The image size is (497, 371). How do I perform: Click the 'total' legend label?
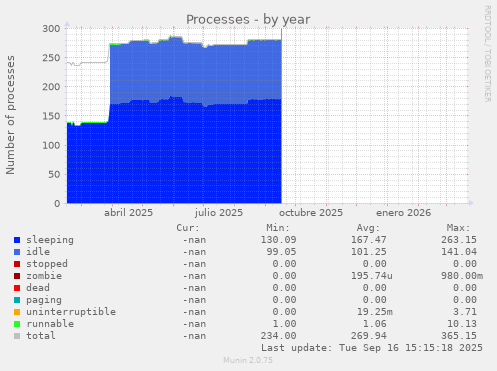point(41,336)
